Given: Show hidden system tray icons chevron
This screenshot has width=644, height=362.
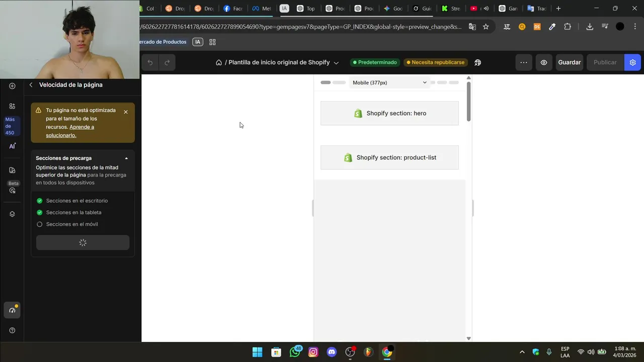Looking at the screenshot, I should tap(522, 352).
